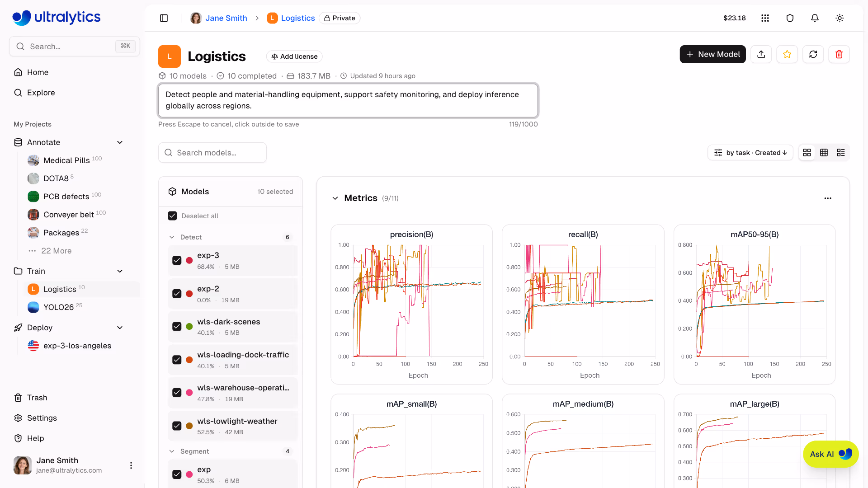Refresh the project with sync icon
Screen dimensions: 868x488
click(x=813, y=54)
